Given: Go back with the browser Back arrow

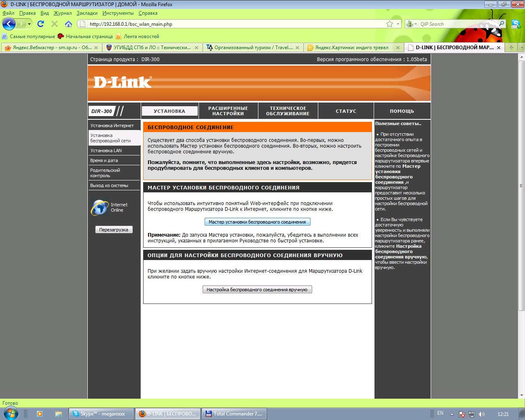Looking at the screenshot, I should [9, 24].
